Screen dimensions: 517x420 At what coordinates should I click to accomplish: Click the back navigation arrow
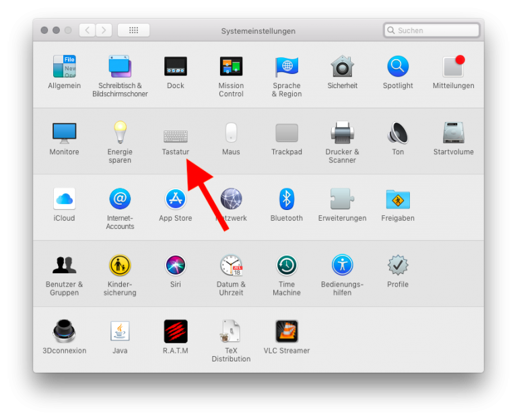[x=88, y=30]
